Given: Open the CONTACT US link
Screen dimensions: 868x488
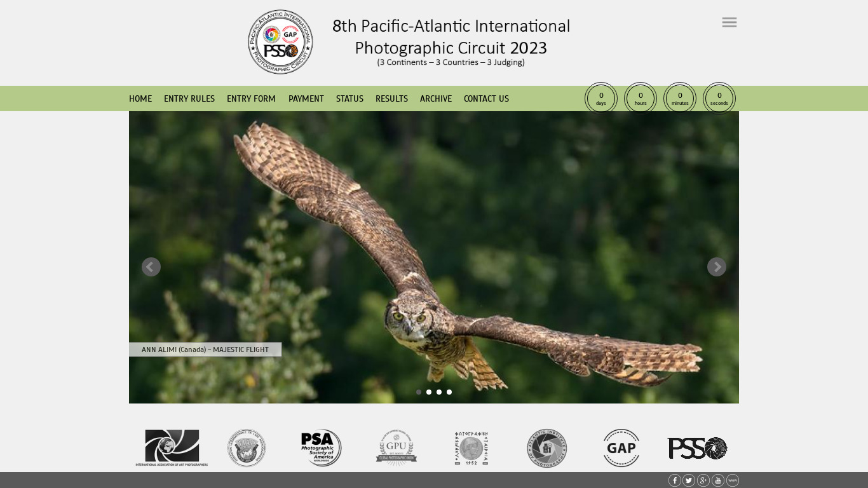Looking at the screenshot, I should tap(486, 98).
